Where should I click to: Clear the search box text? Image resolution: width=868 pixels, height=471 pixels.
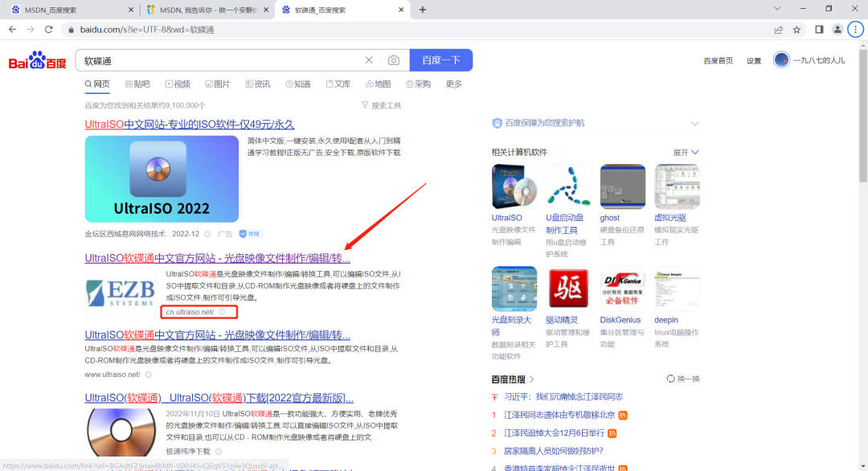tap(369, 59)
